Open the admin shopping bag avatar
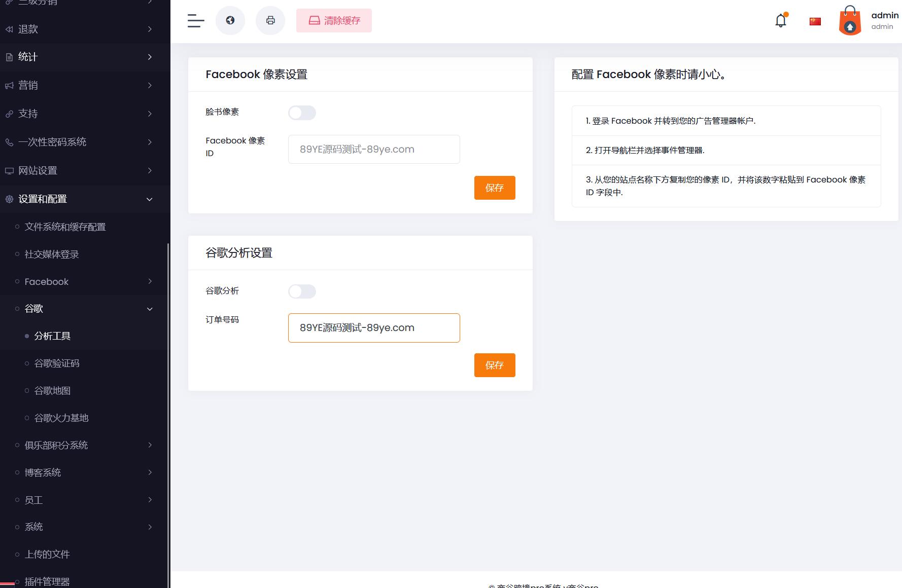The image size is (902, 588). coord(850,20)
